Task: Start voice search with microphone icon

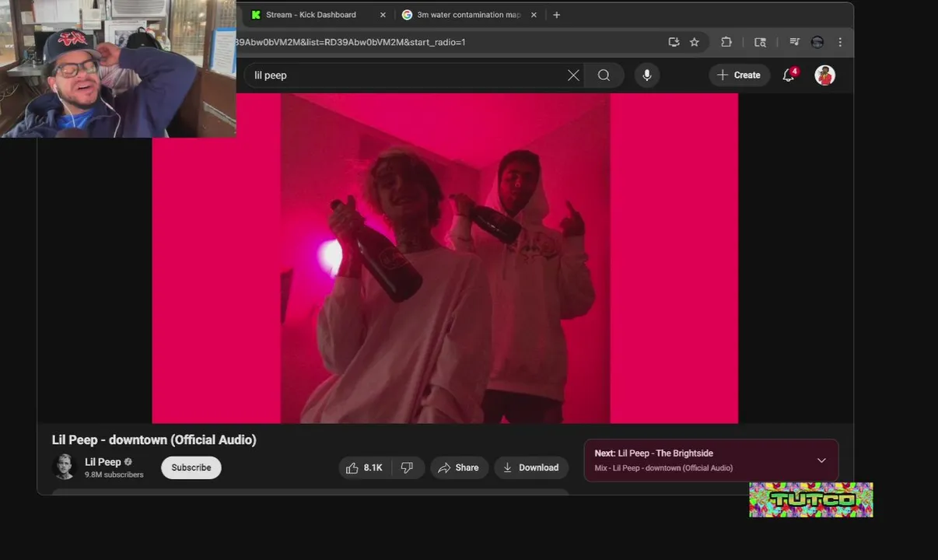Action: click(x=646, y=75)
